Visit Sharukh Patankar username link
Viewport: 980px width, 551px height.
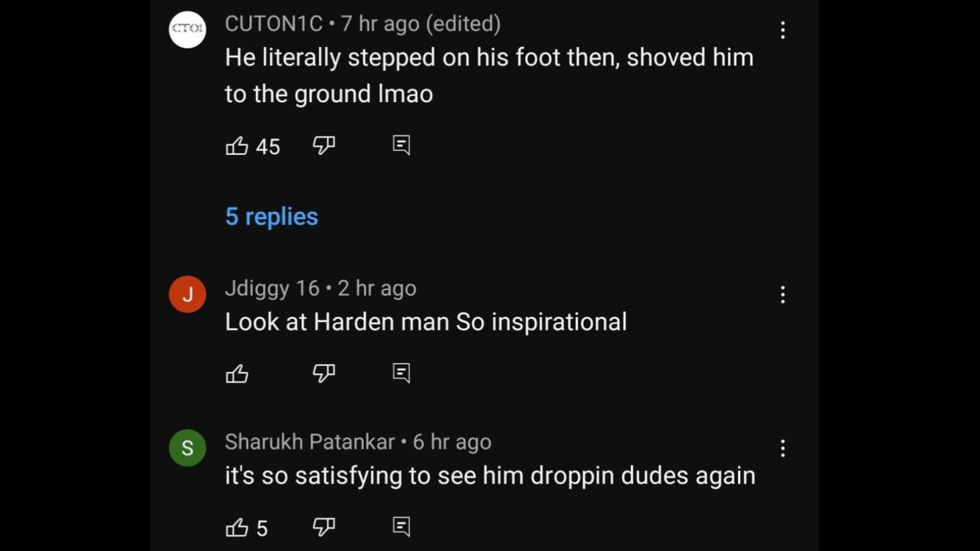point(309,441)
